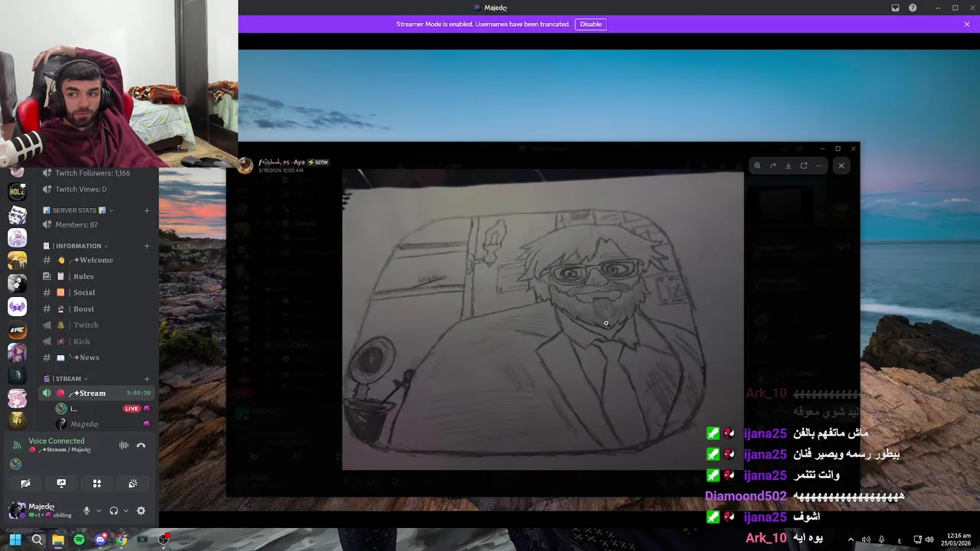Zoom into the sketch image in viewer

click(757, 165)
